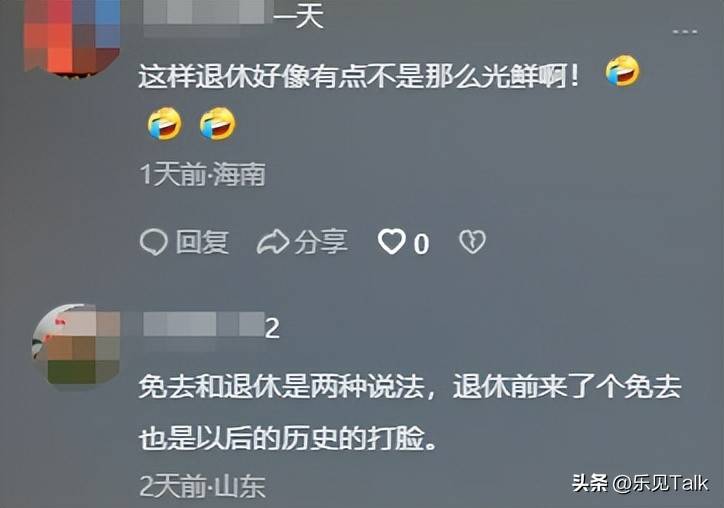Click the second laughing emoji on second row

pyautogui.click(x=217, y=124)
